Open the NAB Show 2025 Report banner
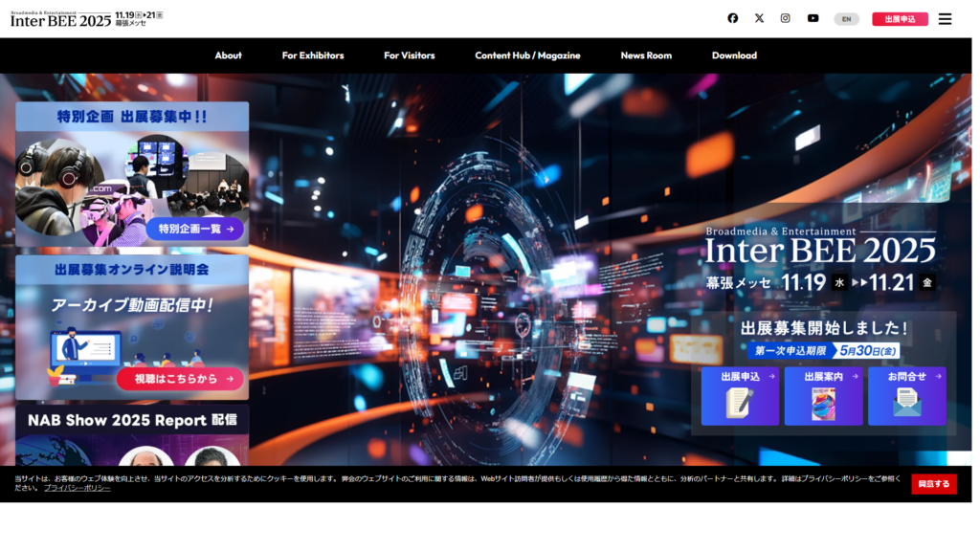Image resolution: width=980 pixels, height=551 pixels. [132, 435]
